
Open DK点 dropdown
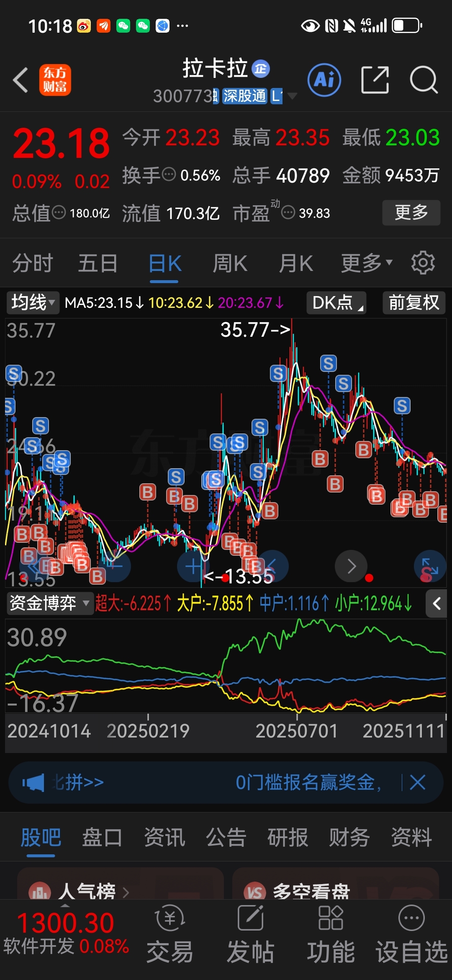tap(336, 302)
